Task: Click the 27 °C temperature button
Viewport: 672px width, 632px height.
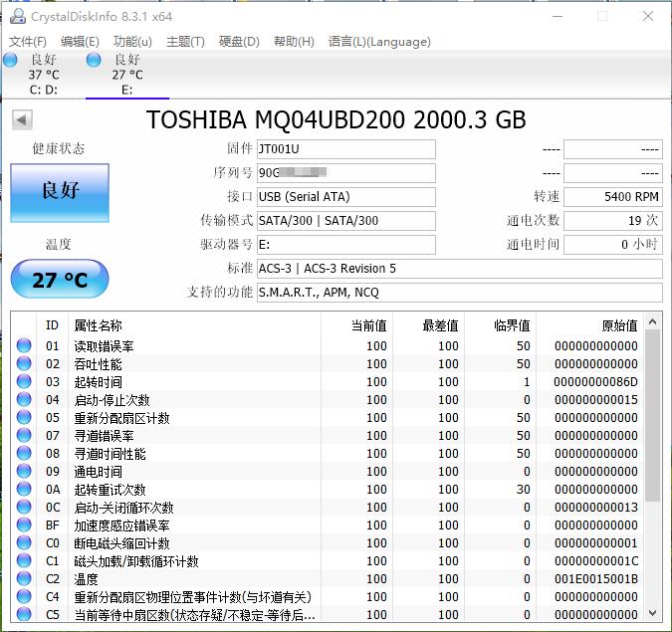Action: point(59,280)
